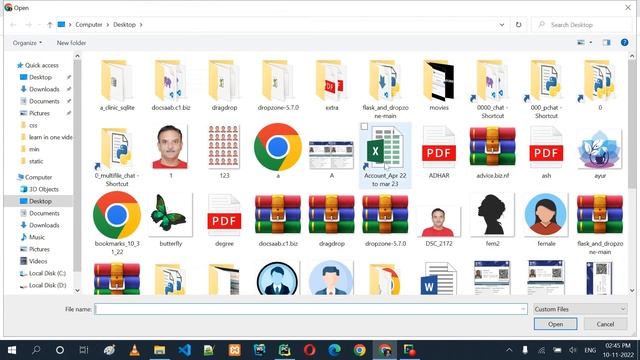The width and height of the screenshot is (640, 360).
Task: Open Documents under Quick access
Action: (44, 101)
